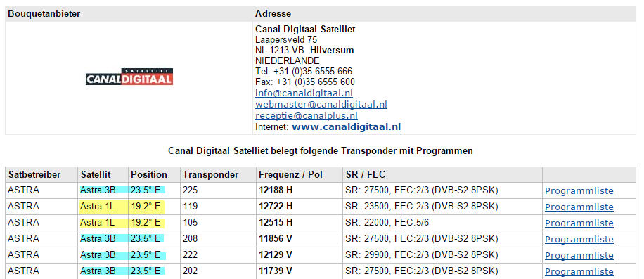Click the frequency 11856 V cell
644x279 pixels.
point(299,239)
